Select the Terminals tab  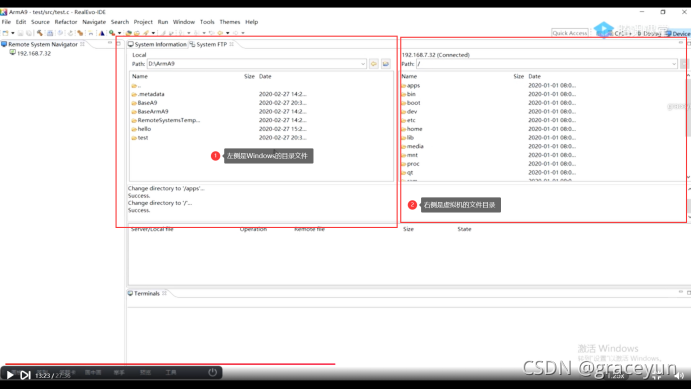[144, 293]
